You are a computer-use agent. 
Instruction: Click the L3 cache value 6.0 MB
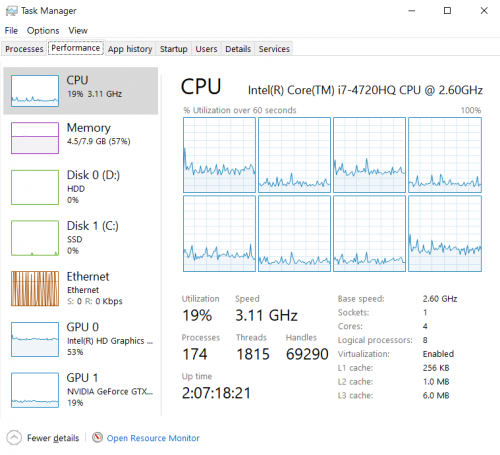coord(436,396)
